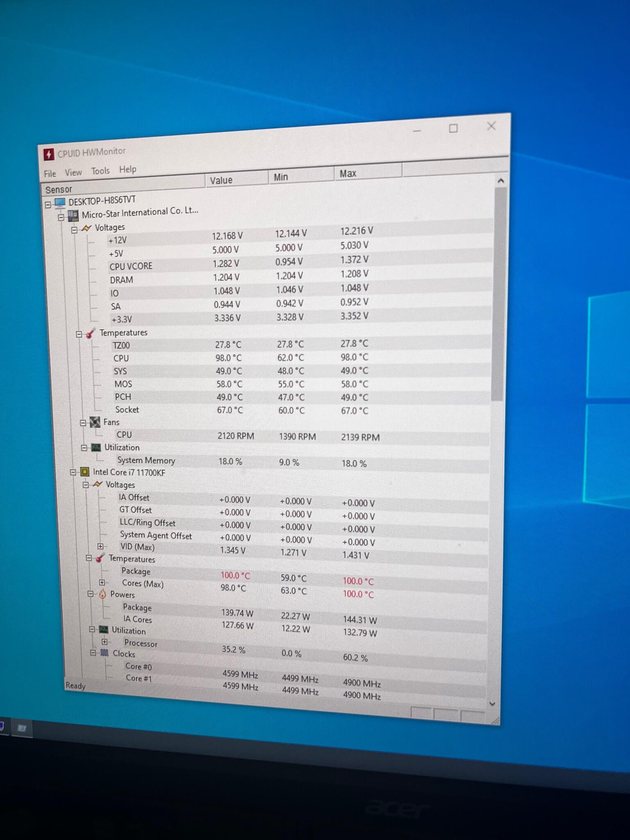The height and width of the screenshot is (840, 630).
Task: Click the Ready status bar text
Action: tap(76, 686)
